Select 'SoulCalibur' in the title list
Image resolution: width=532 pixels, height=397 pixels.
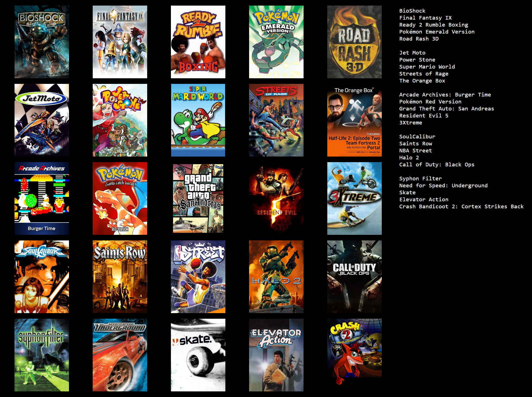point(417,137)
